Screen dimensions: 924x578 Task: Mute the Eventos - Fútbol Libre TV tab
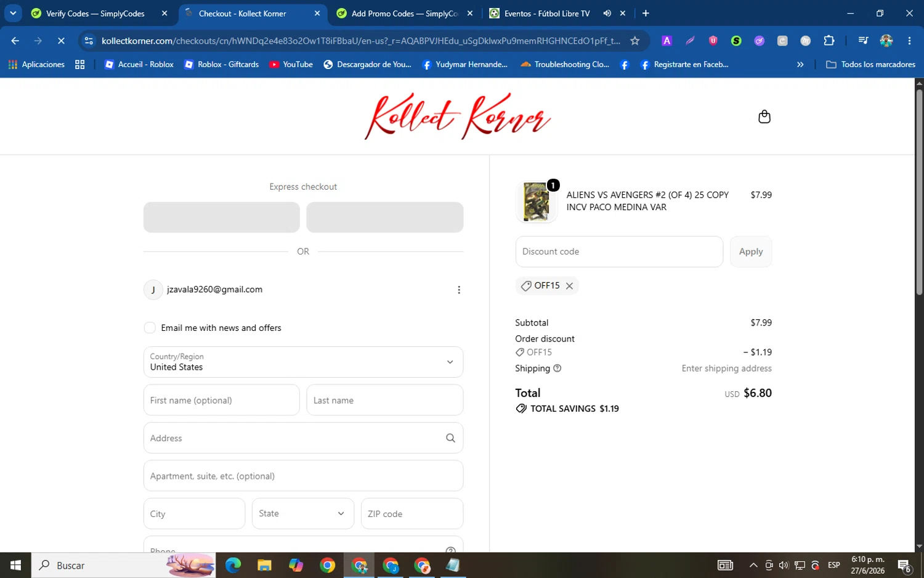tap(607, 13)
